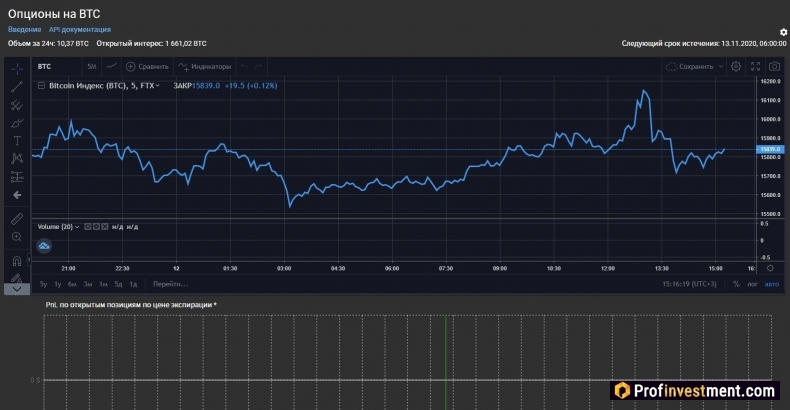Open fullscreen mode for the chart

coord(755,66)
